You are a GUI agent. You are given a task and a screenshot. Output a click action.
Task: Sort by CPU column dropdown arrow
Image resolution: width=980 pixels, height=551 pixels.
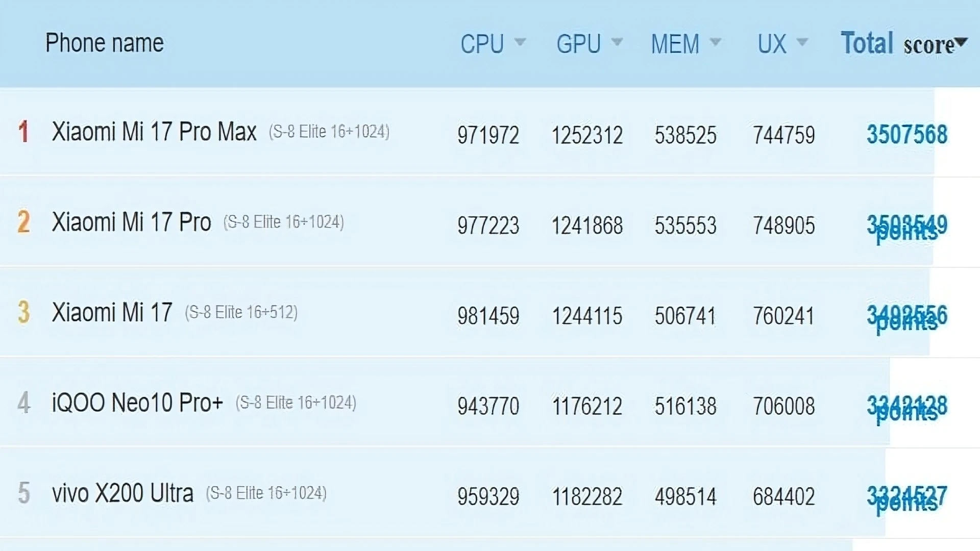tap(520, 42)
